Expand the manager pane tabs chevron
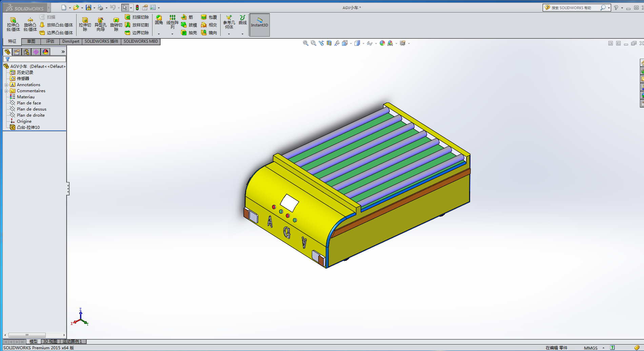644x351 pixels. [x=63, y=52]
